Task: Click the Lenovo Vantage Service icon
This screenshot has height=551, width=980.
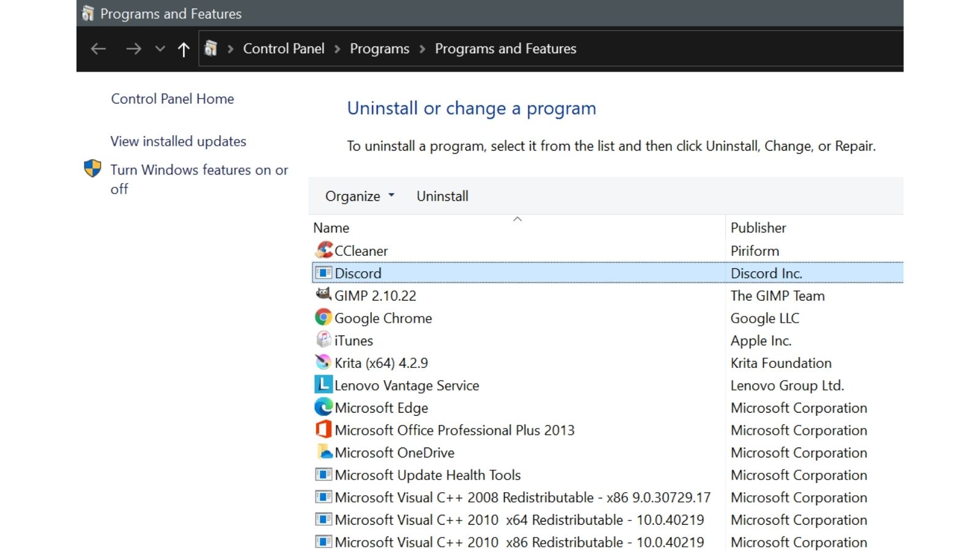Action: [323, 384]
